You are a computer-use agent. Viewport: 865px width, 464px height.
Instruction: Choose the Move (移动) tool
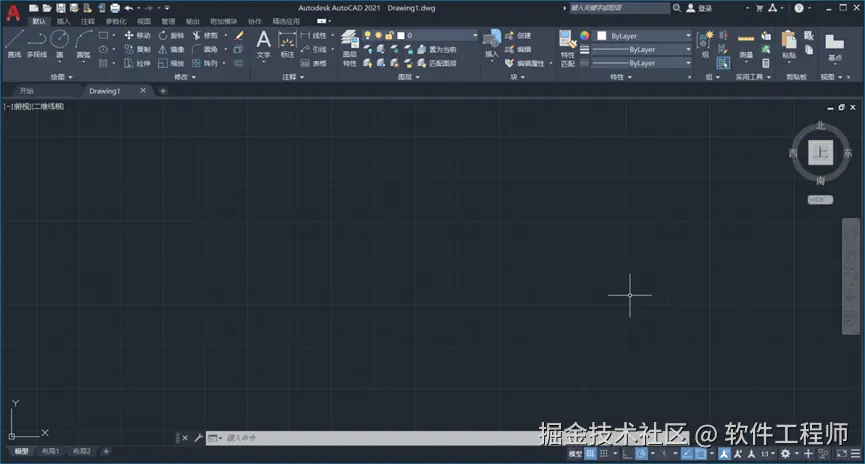(x=137, y=35)
